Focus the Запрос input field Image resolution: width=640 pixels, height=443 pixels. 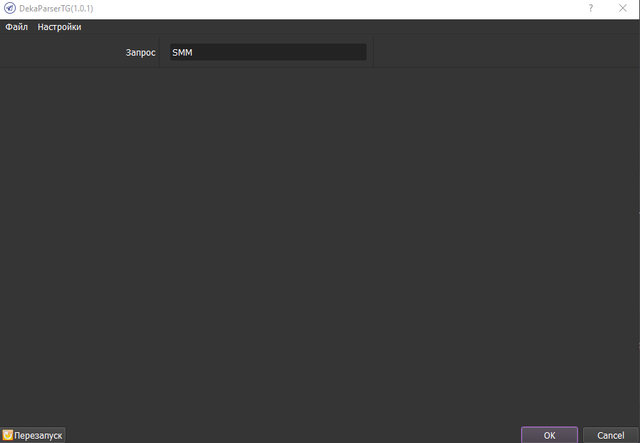(x=280, y=52)
